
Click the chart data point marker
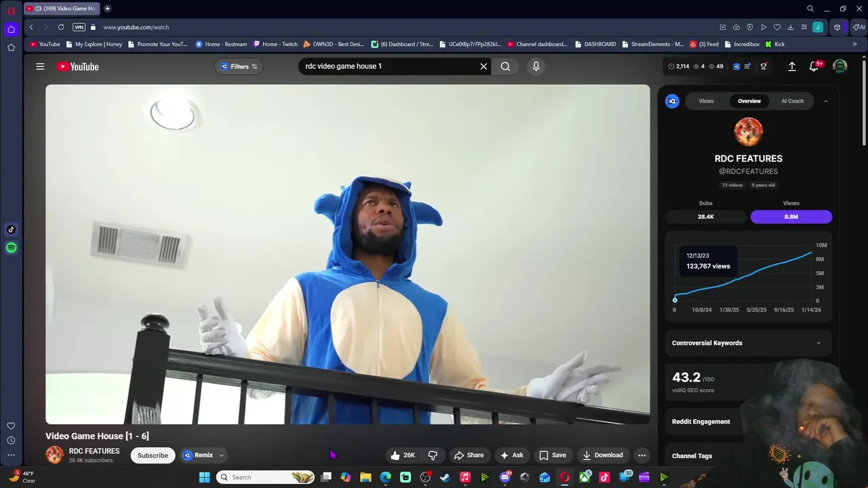tap(675, 300)
